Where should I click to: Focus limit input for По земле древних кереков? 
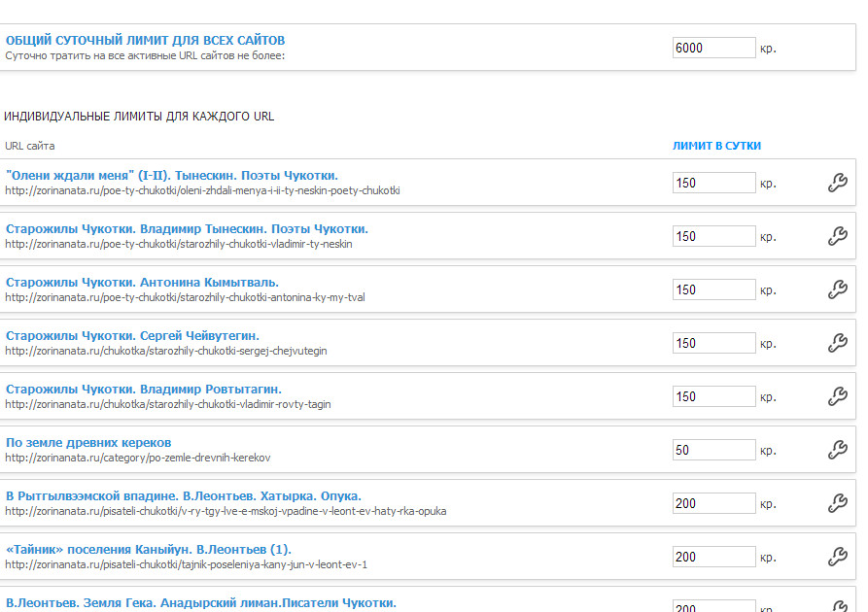pos(714,450)
